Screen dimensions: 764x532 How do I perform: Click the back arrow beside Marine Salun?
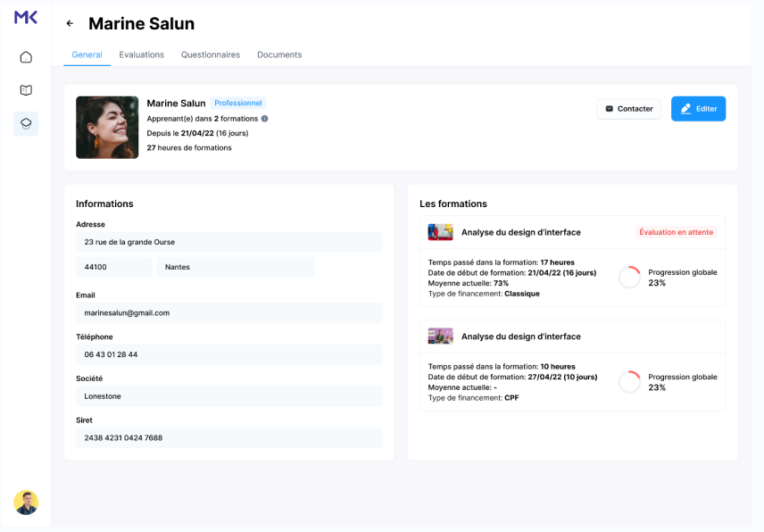click(70, 23)
